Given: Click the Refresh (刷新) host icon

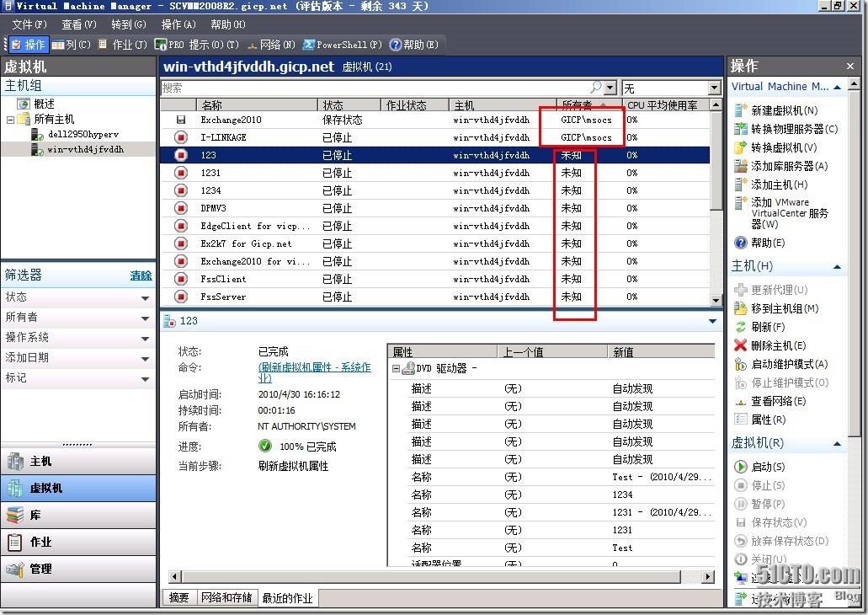Looking at the screenshot, I should pyautogui.click(x=740, y=327).
